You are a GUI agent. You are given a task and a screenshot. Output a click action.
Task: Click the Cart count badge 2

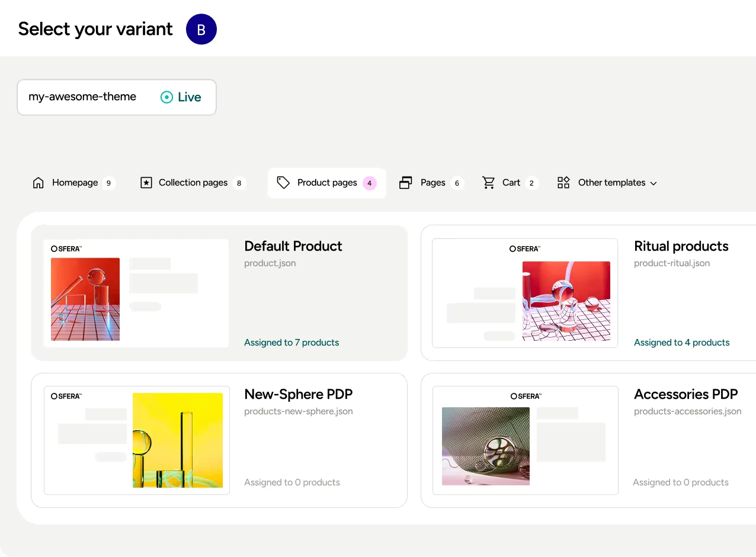(x=531, y=183)
